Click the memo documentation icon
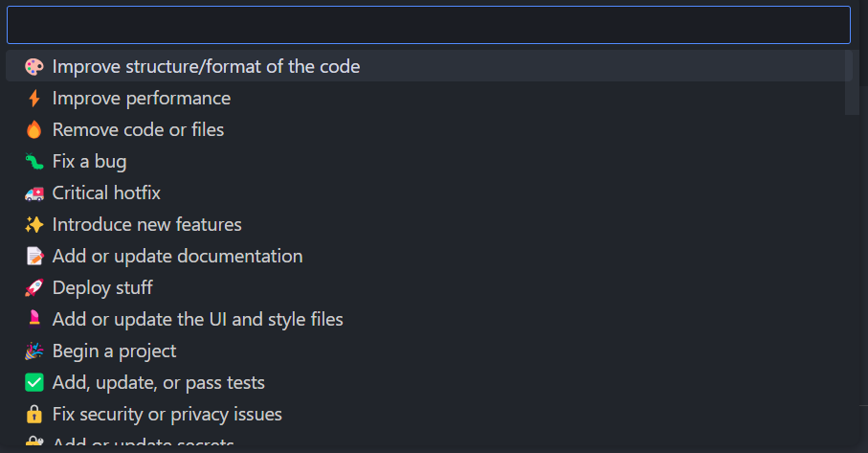This screenshot has height=453, width=868. click(x=34, y=257)
